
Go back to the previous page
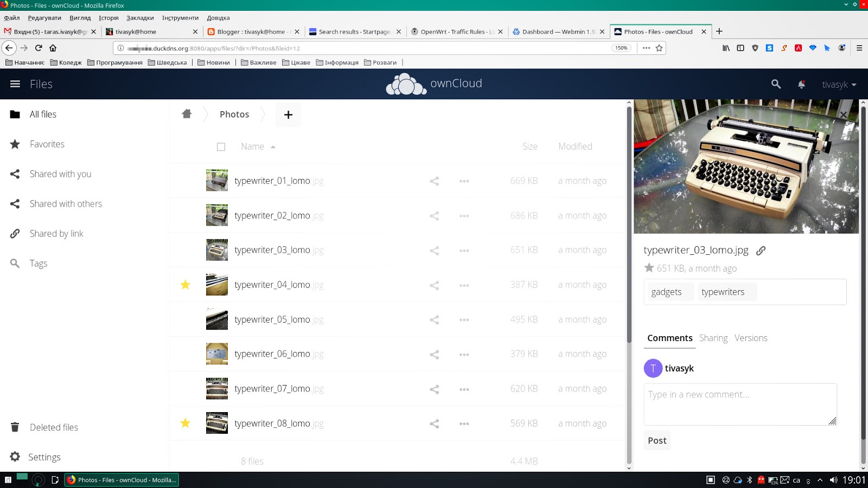9,48
